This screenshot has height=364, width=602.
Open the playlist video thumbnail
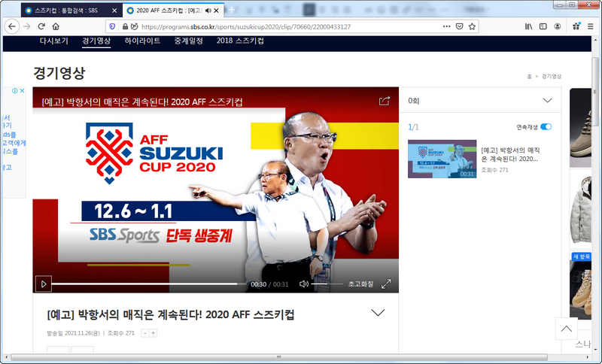pyautogui.click(x=442, y=159)
